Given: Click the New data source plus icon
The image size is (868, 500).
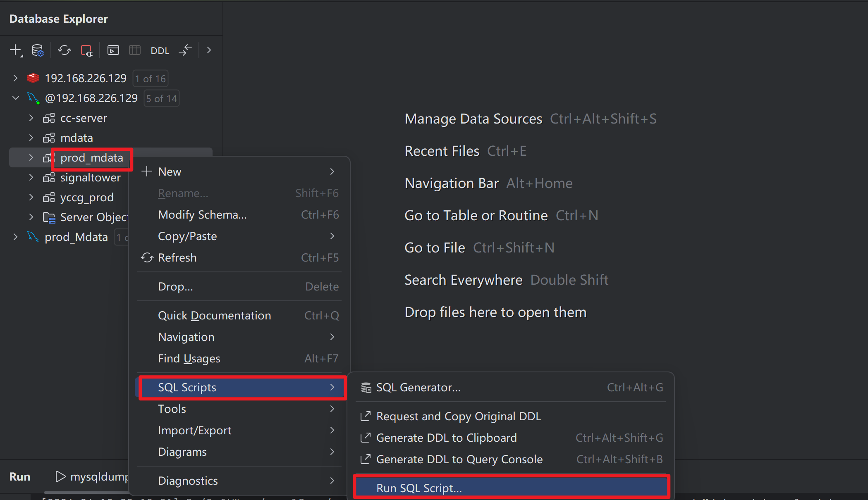Looking at the screenshot, I should click(15, 50).
